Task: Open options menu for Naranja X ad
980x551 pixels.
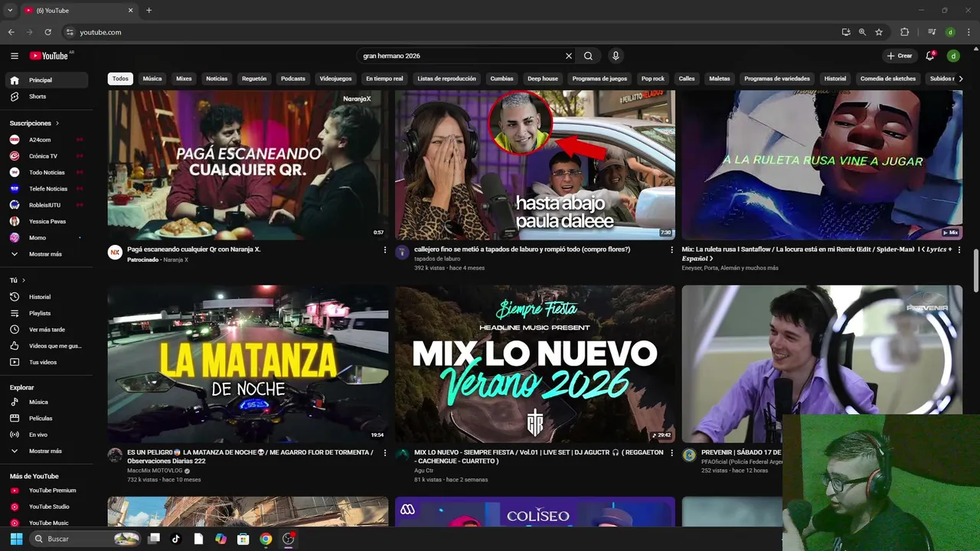Action: pyautogui.click(x=385, y=250)
